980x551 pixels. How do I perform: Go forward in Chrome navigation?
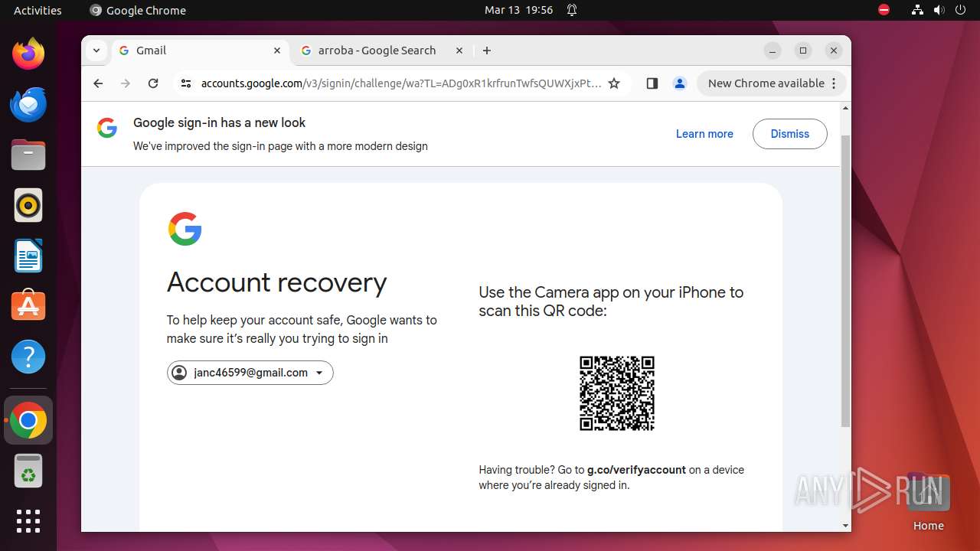pyautogui.click(x=126, y=83)
